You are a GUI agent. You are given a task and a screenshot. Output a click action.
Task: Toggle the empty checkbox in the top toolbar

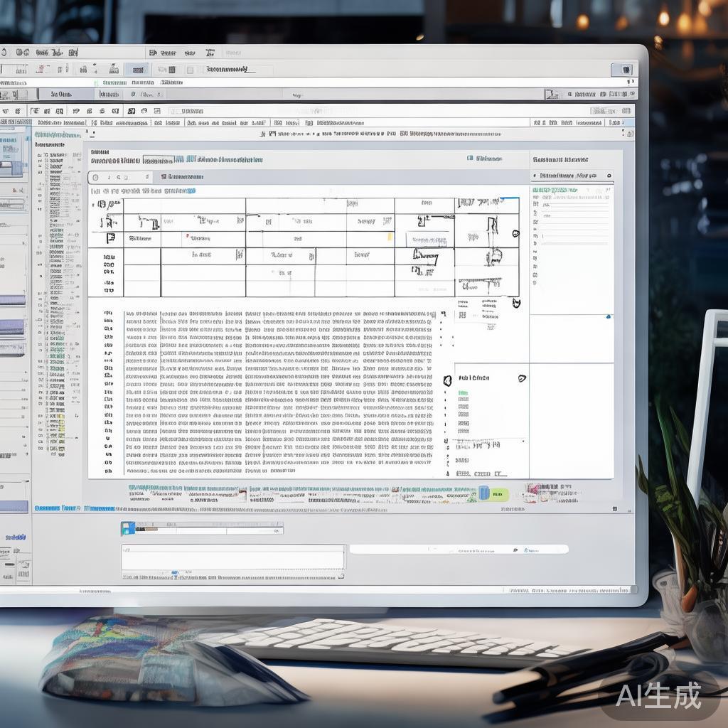pos(190,70)
